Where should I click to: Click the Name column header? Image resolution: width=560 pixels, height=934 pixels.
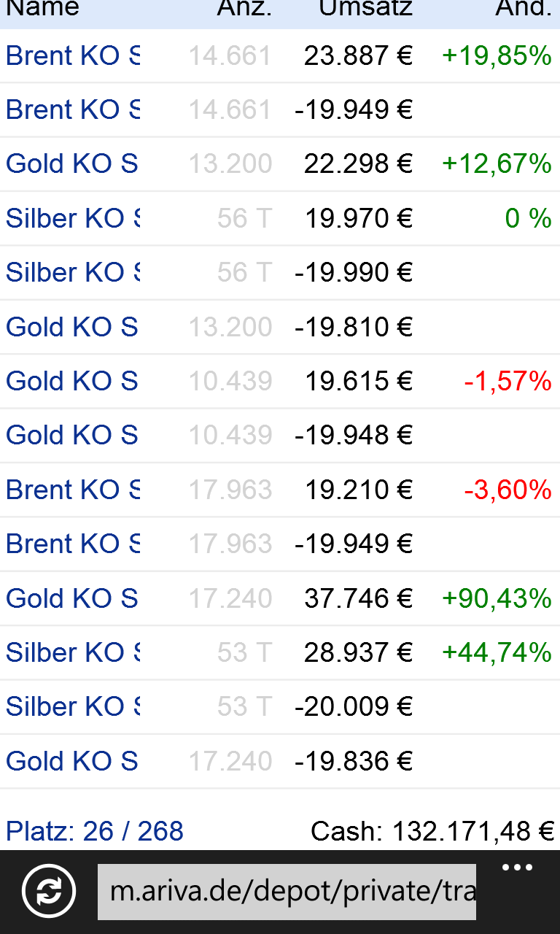(42, 9)
